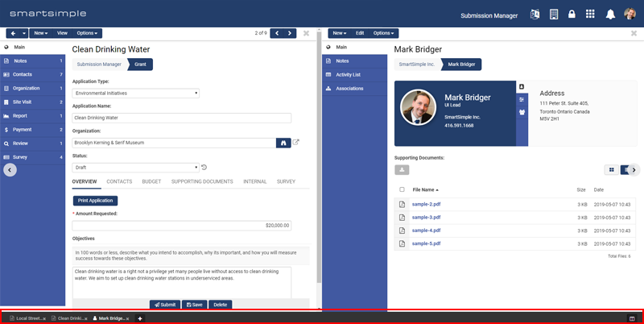Click the Amount Requested input field
The height and width of the screenshot is (324, 644).
(x=182, y=226)
